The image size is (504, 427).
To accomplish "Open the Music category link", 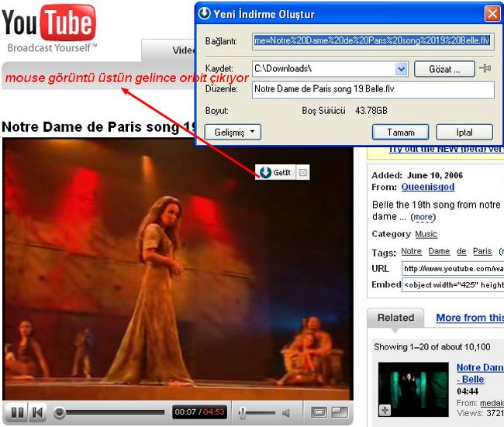I will (426, 234).
